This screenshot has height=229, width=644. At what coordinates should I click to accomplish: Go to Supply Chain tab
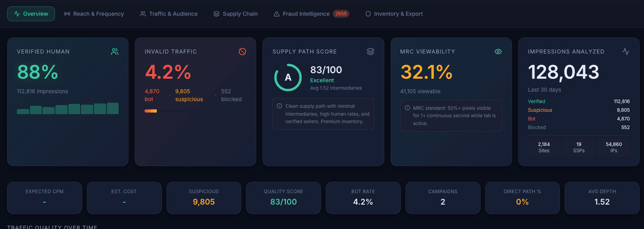[235, 14]
